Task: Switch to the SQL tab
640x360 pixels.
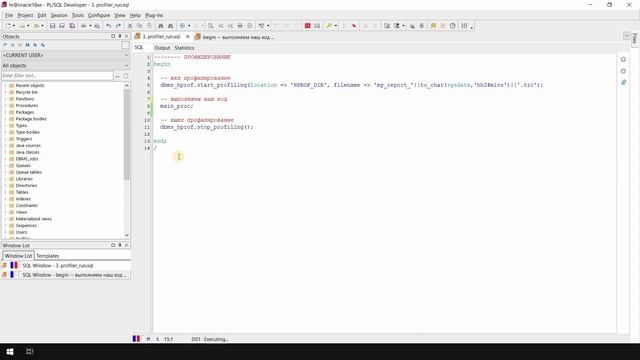Action: (x=139, y=47)
